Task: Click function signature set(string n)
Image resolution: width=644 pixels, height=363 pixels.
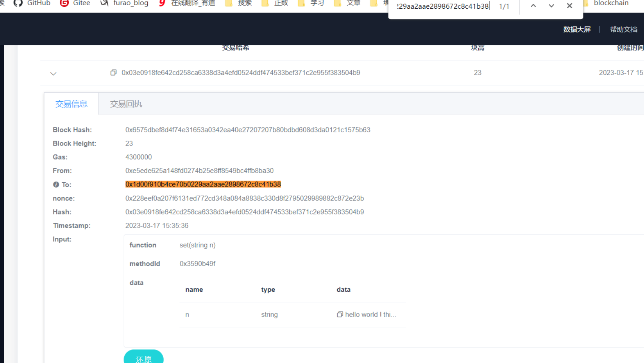Action: [198, 245]
